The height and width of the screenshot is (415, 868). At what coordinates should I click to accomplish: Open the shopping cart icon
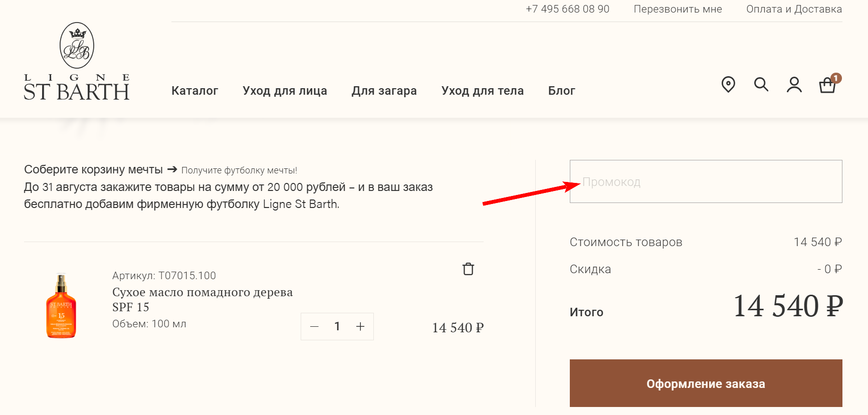(827, 85)
